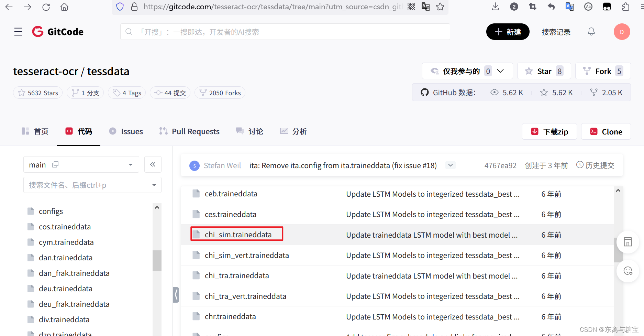This screenshot has width=644, height=336.
Task: Click the file tree scrollbar thumb
Action: pyautogui.click(x=157, y=260)
